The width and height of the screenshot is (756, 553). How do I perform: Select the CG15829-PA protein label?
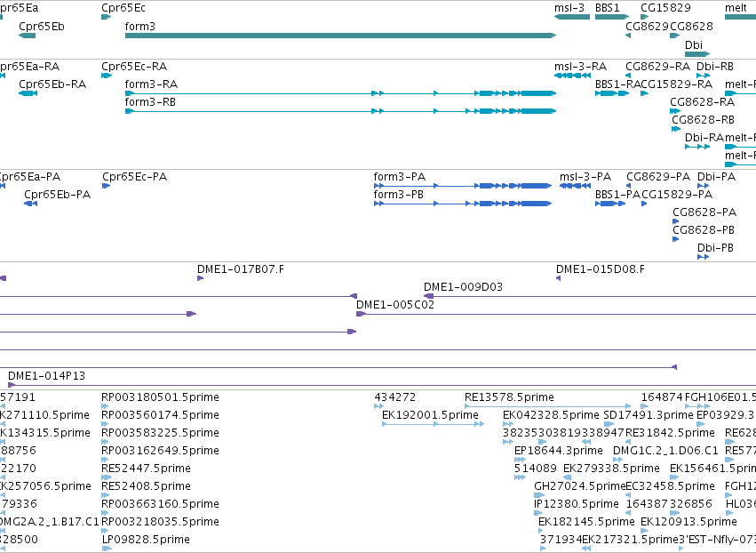click(x=677, y=195)
